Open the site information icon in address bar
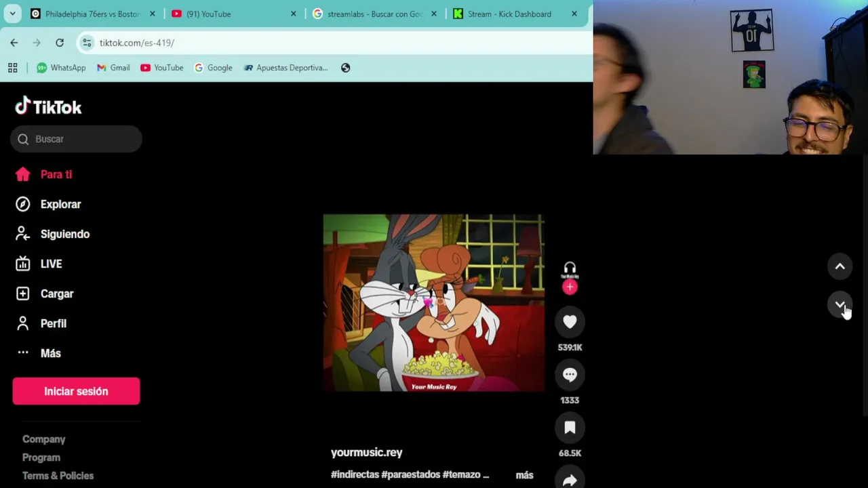 [87, 43]
